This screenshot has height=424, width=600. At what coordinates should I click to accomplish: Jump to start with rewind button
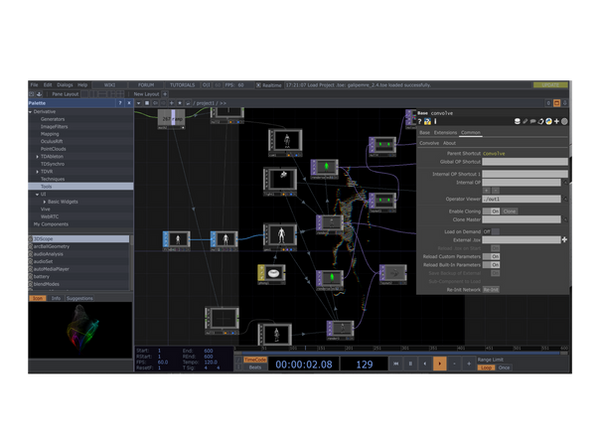[396, 364]
